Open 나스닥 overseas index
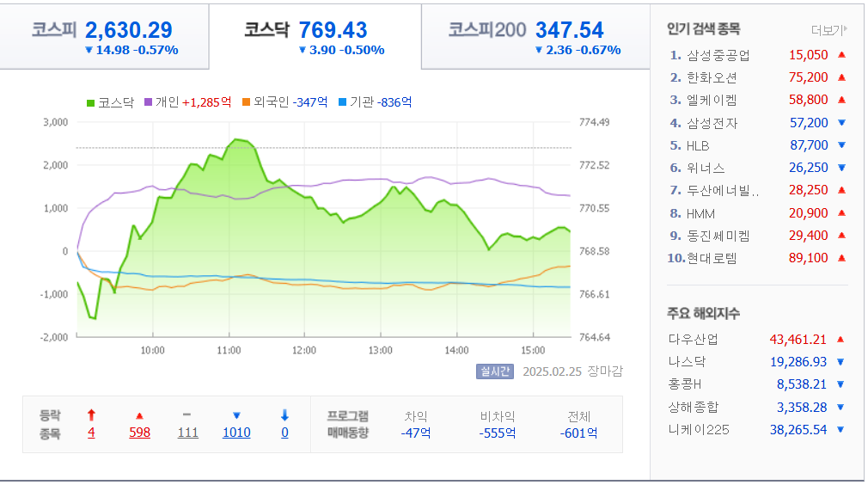 pos(687,362)
